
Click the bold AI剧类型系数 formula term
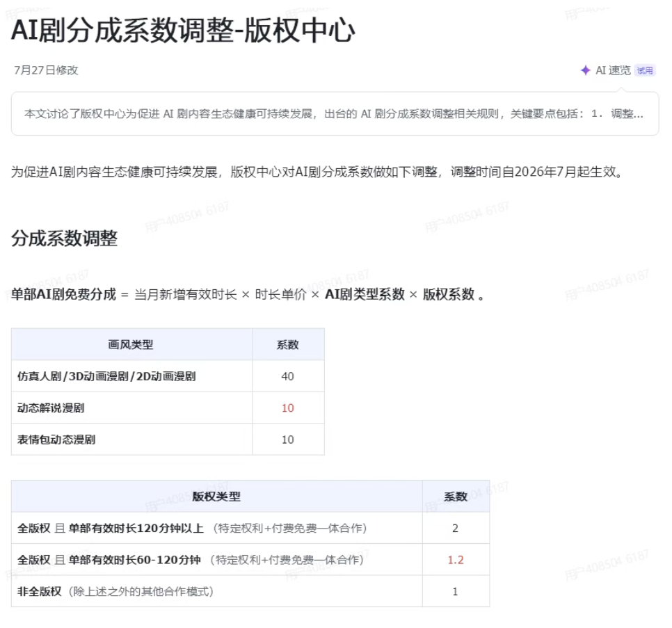click(365, 294)
